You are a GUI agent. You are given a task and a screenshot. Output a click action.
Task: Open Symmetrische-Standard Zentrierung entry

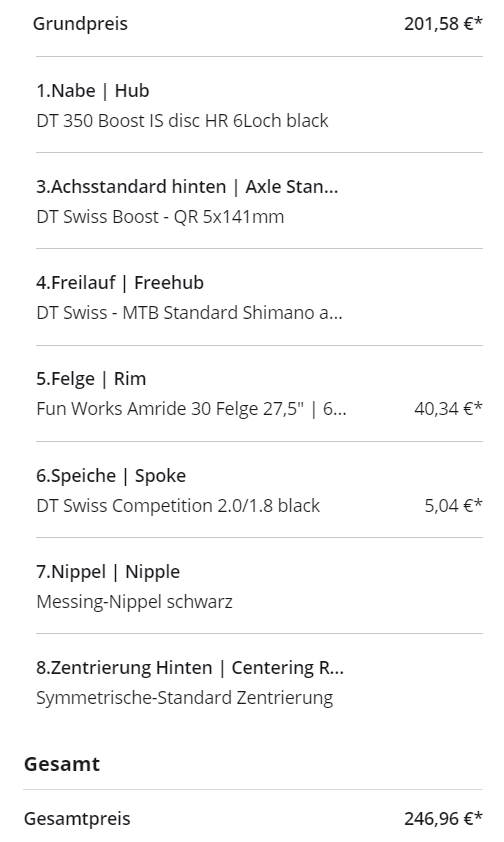pos(185,698)
